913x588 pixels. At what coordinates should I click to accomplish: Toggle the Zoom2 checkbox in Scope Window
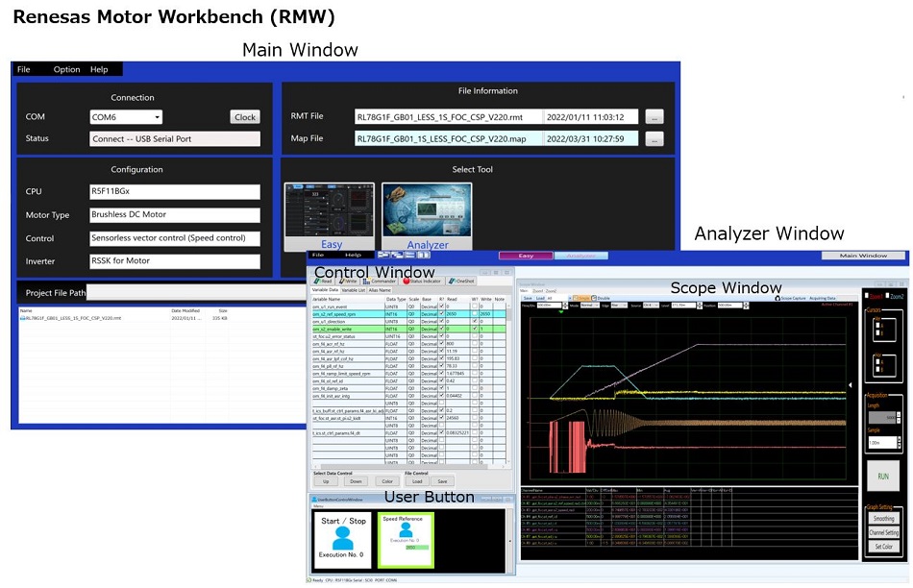(887, 296)
